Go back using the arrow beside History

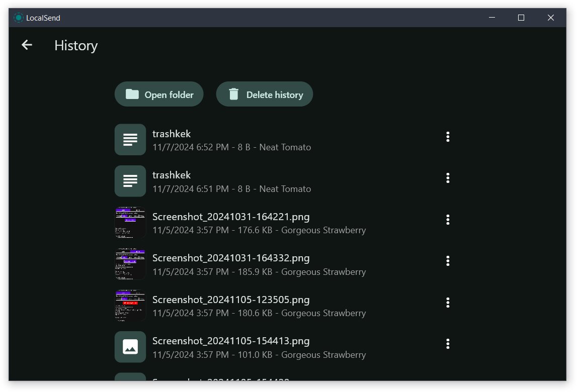(x=27, y=45)
